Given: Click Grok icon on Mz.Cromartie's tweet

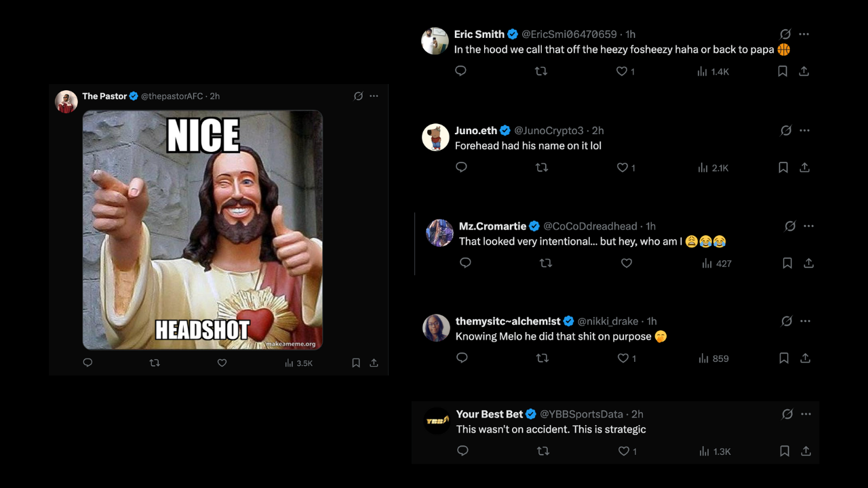Looking at the screenshot, I should click(x=790, y=226).
